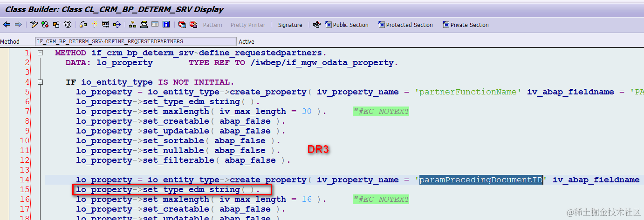Screen dimensions: 644x220
Task: Set session breakpoint with stop icon
Action: tap(182, 25)
